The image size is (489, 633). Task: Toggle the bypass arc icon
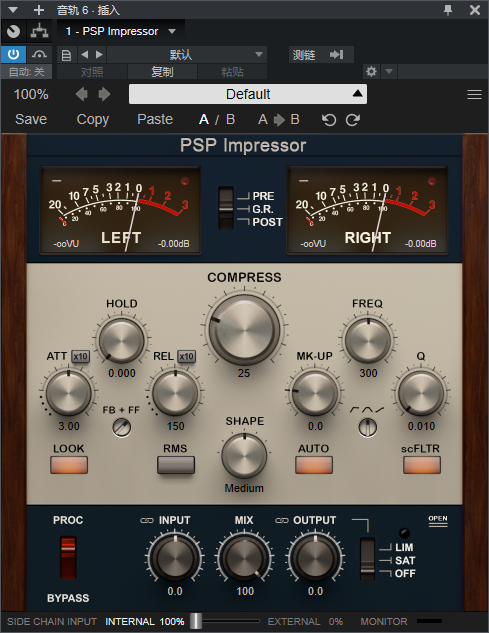(39, 54)
